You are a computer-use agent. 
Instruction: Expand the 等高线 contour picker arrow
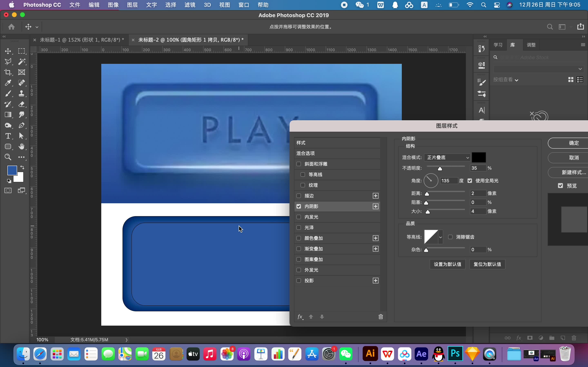pos(441,237)
